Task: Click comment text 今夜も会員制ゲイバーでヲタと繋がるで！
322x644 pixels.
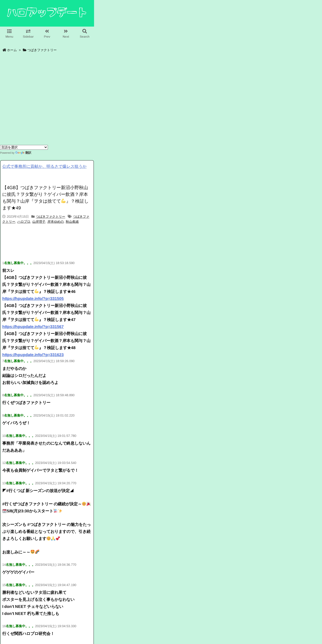Action: (x=40, y=470)
